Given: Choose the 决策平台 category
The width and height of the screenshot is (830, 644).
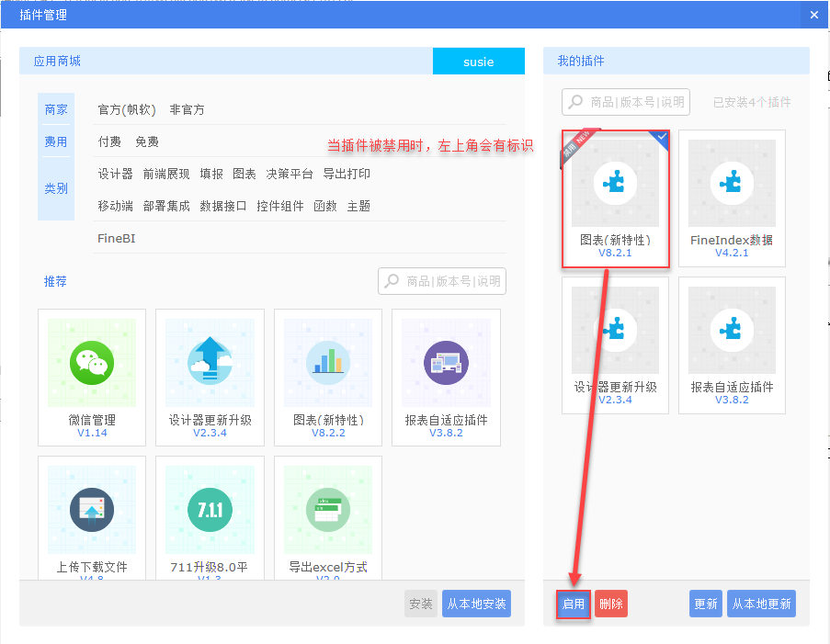Looking at the screenshot, I should point(290,175).
